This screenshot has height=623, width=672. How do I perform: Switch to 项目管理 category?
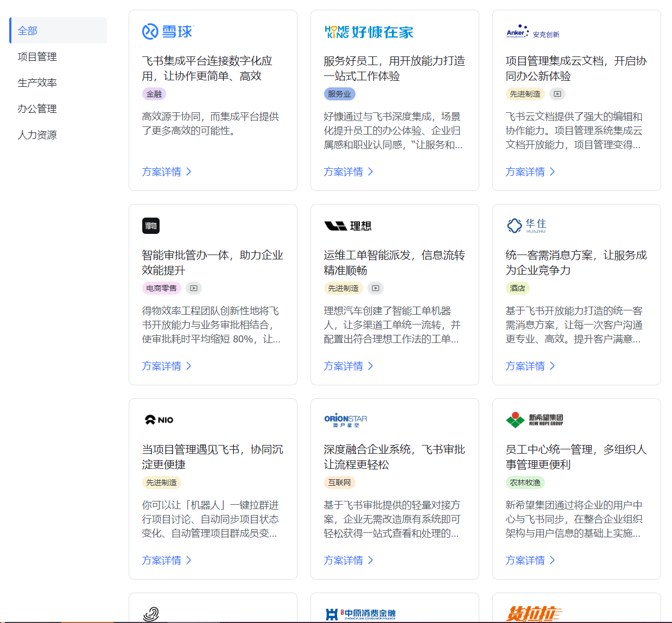coord(37,57)
